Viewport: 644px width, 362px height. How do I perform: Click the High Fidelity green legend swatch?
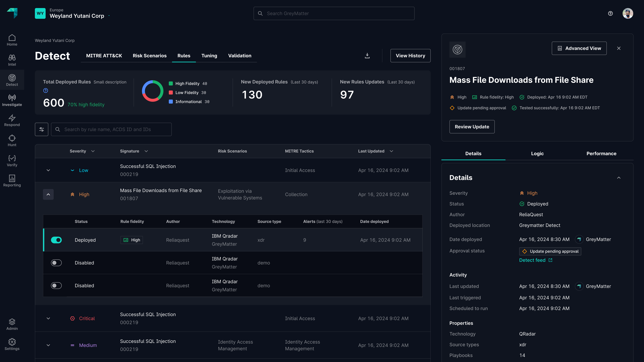(x=171, y=83)
